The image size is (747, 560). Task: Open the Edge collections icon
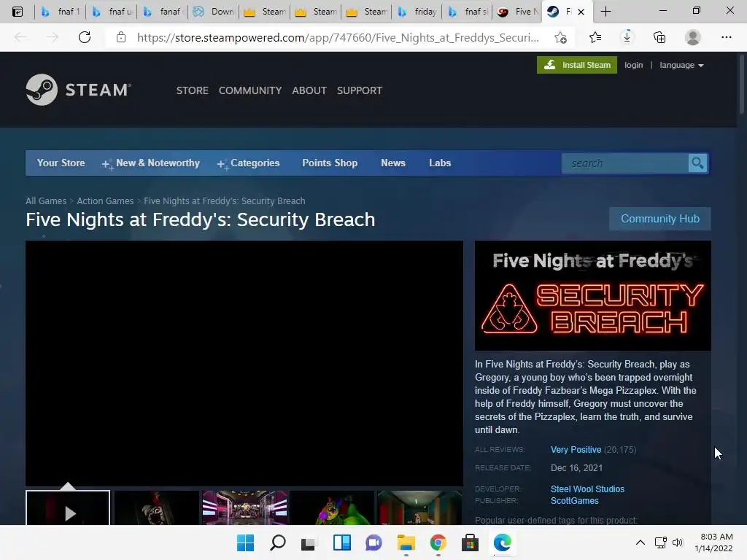[x=659, y=37]
